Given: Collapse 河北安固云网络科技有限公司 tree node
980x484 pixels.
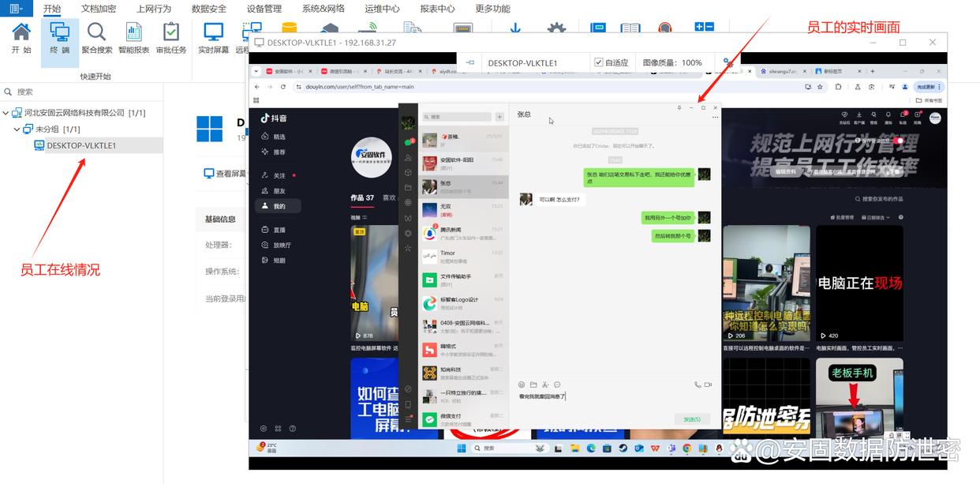Looking at the screenshot, I should pyautogui.click(x=6, y=113).
